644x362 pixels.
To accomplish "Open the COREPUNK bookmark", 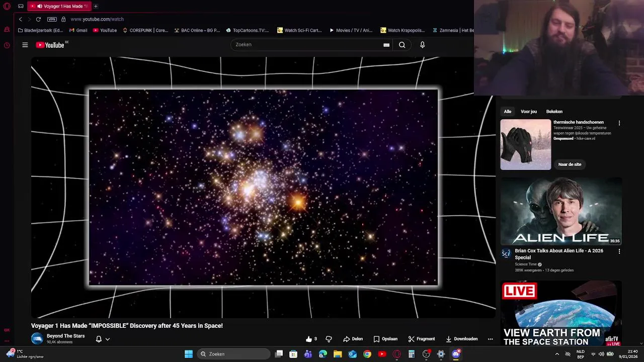I will 145,30.
